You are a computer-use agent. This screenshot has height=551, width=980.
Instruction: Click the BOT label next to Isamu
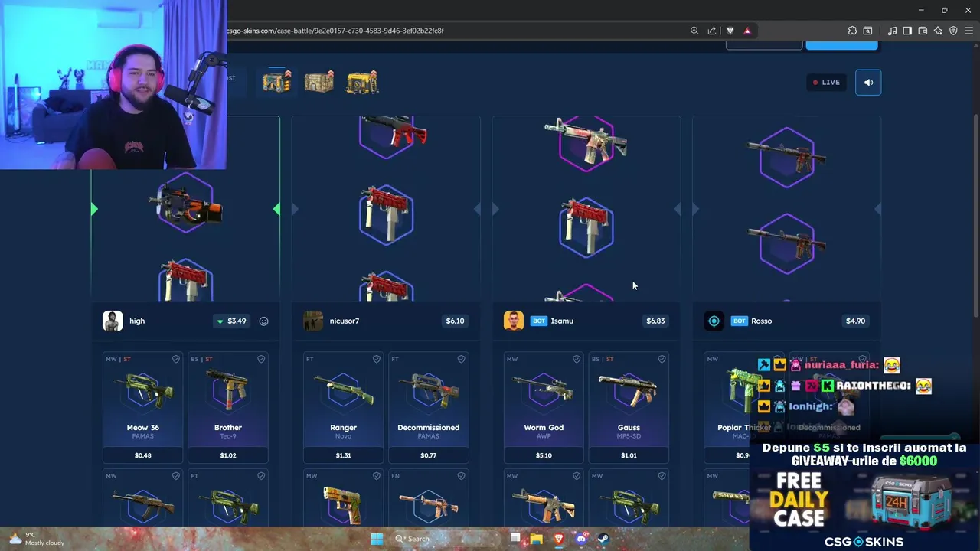tap(538, 321)
